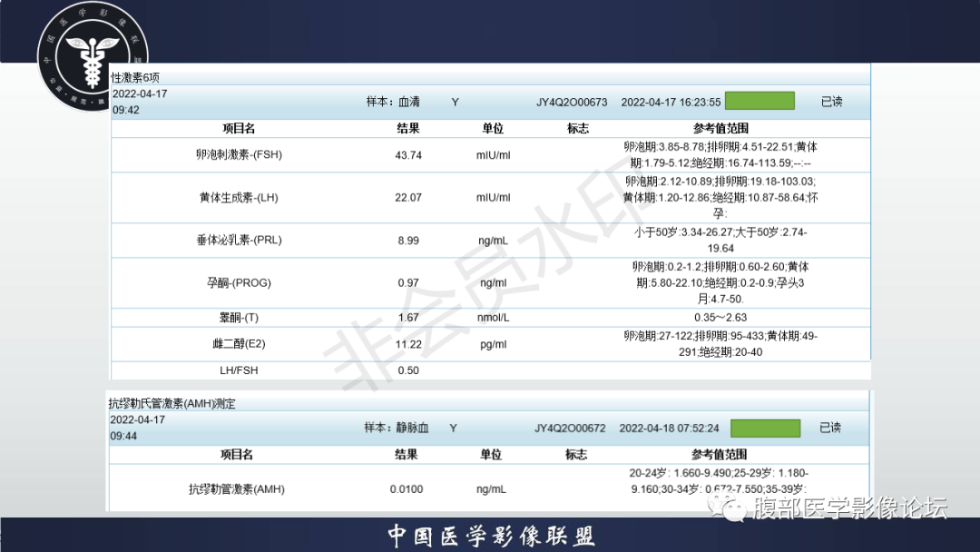
Task: Click testosterone result value 1.67
Action: pos(408,318)
